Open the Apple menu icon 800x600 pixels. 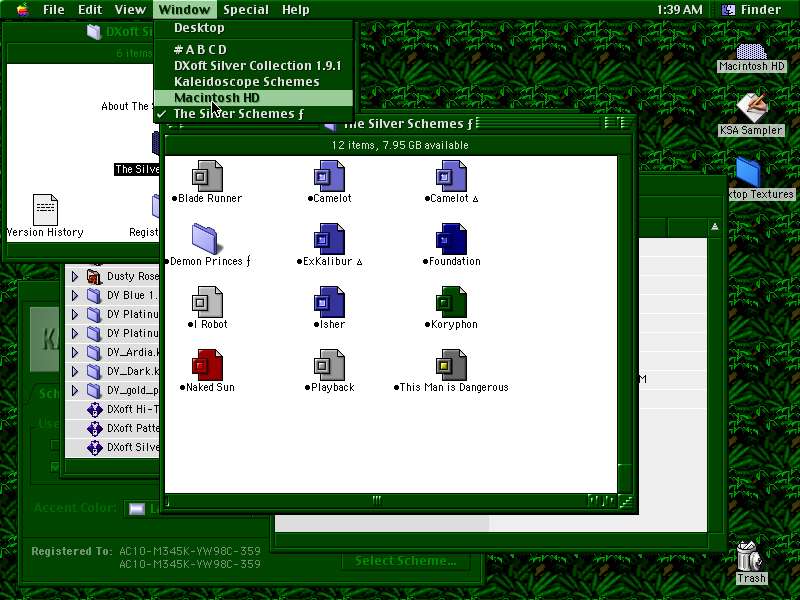point(22,10)
